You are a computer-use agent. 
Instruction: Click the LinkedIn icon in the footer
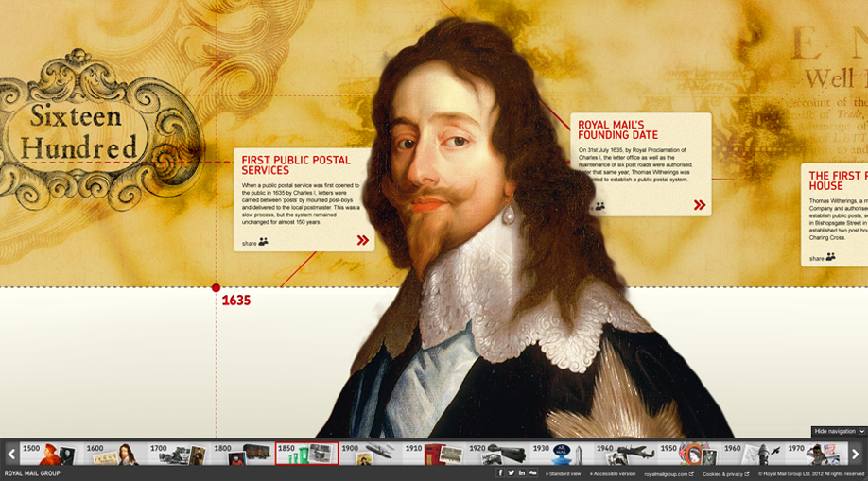pos(521,472)
